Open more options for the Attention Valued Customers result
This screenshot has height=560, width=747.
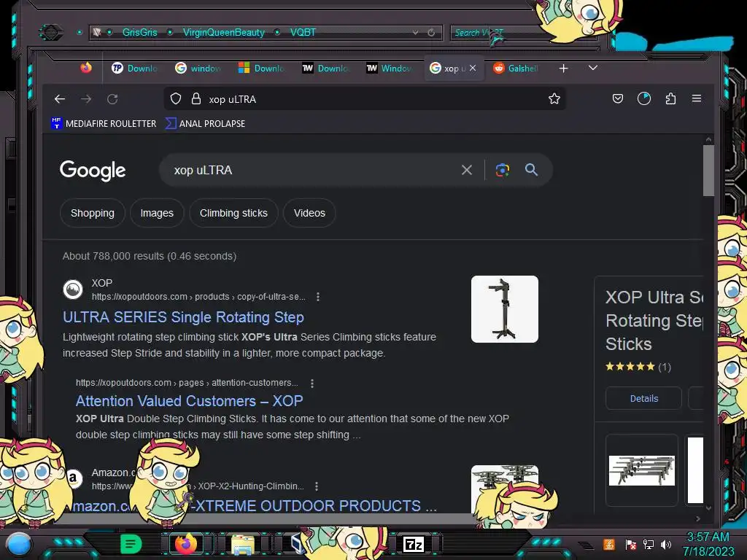[312, 384]
